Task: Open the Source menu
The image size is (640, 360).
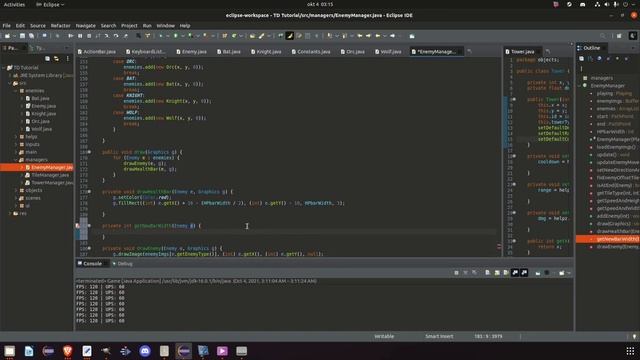Action: pos(38,25)
